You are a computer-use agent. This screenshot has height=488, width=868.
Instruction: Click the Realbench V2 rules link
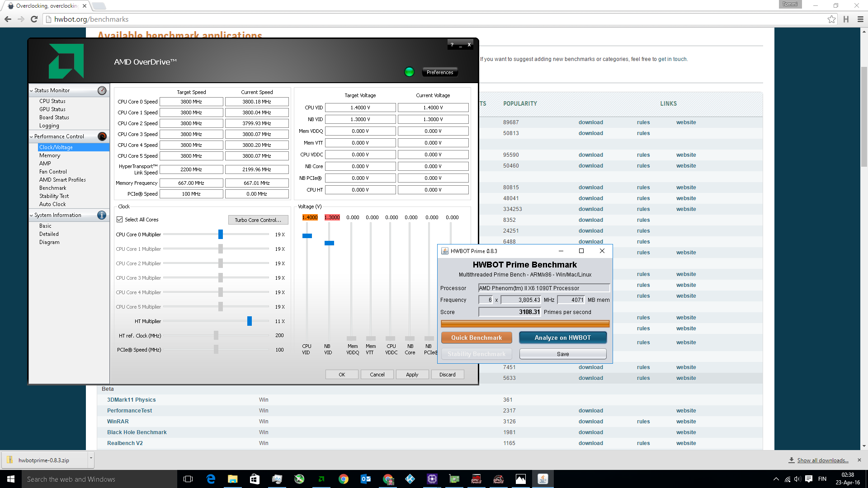coord(643,443)
